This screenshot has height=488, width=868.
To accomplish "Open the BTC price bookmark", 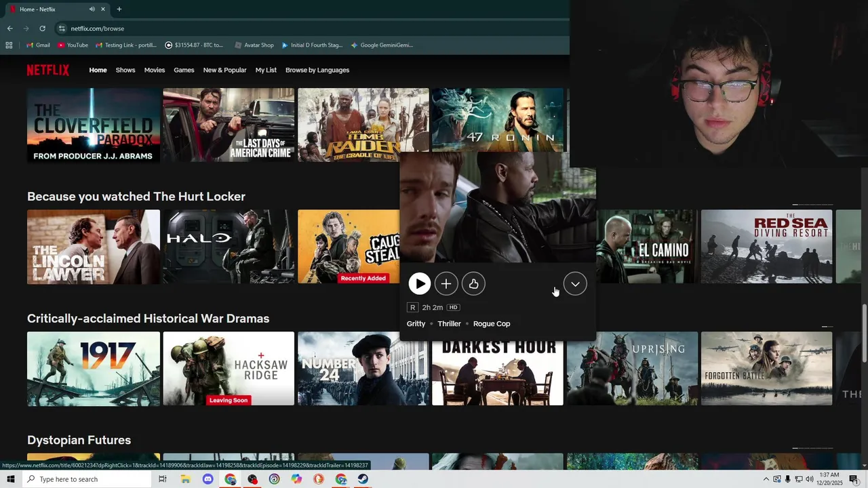I will (x=194, y=45).
